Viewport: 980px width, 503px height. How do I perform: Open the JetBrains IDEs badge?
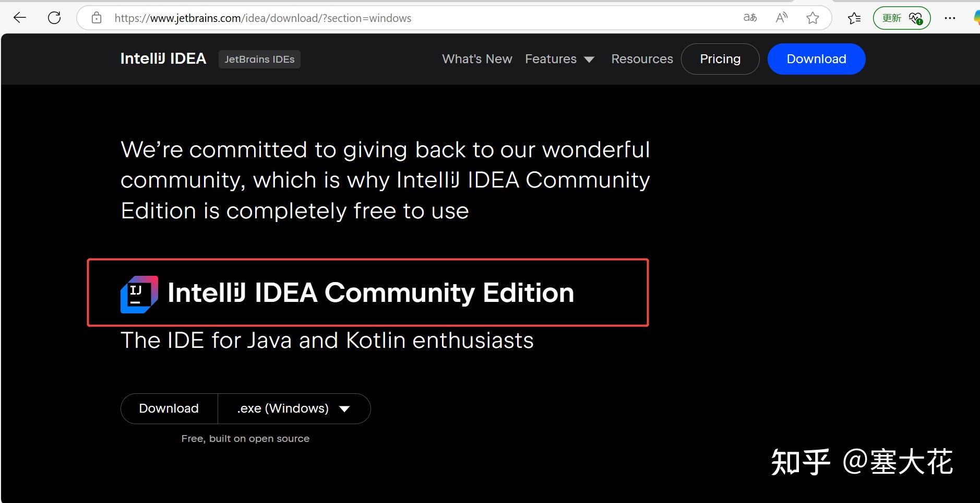[x=259, y=59]
